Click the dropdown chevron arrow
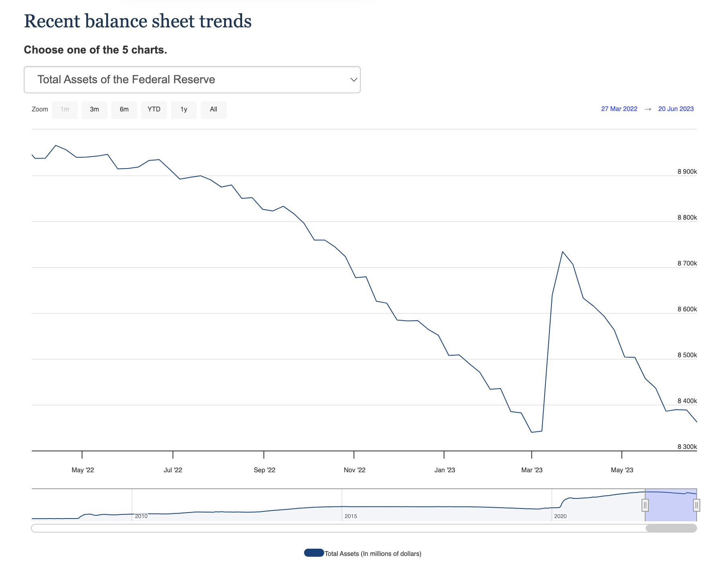 pyautogui.click(x=354, y=80)
